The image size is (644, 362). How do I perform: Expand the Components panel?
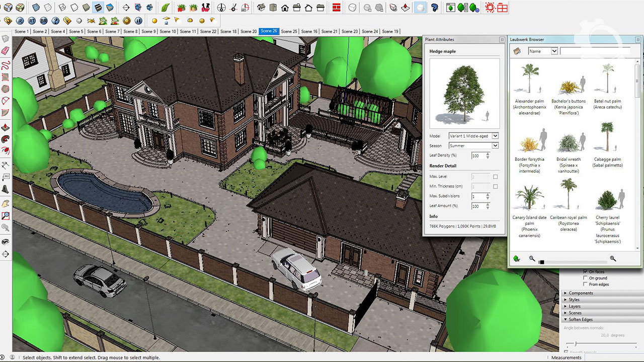tap(581, 293)
